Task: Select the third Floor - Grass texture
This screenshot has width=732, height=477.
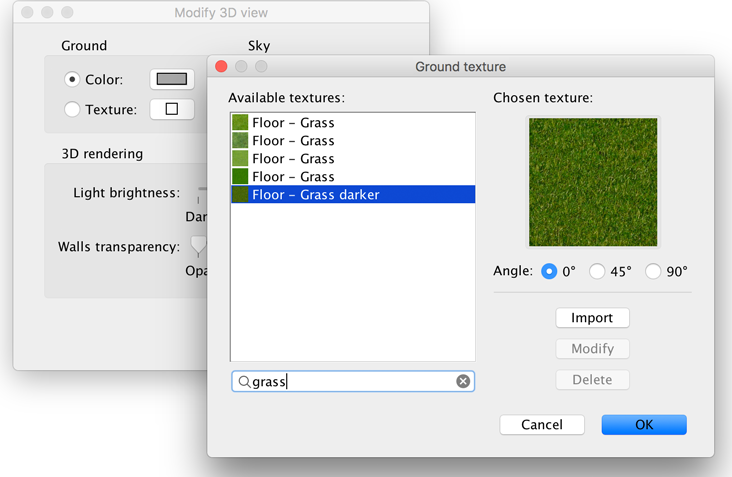Action: (293, 159)
